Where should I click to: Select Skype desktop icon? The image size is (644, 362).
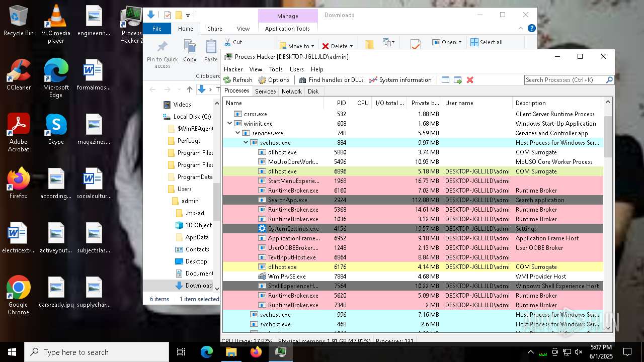pos(56,129)
